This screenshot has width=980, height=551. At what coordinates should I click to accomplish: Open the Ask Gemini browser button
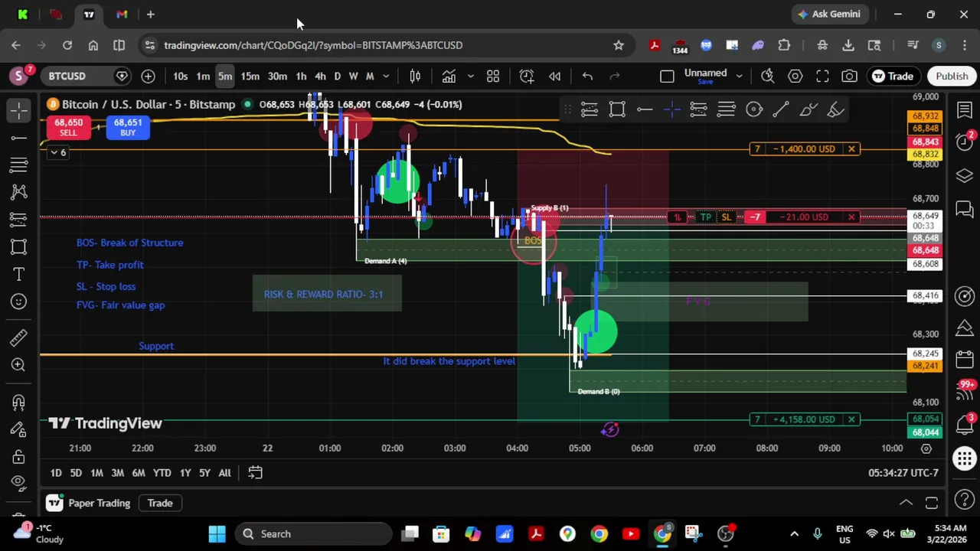[x=829, y=14]
